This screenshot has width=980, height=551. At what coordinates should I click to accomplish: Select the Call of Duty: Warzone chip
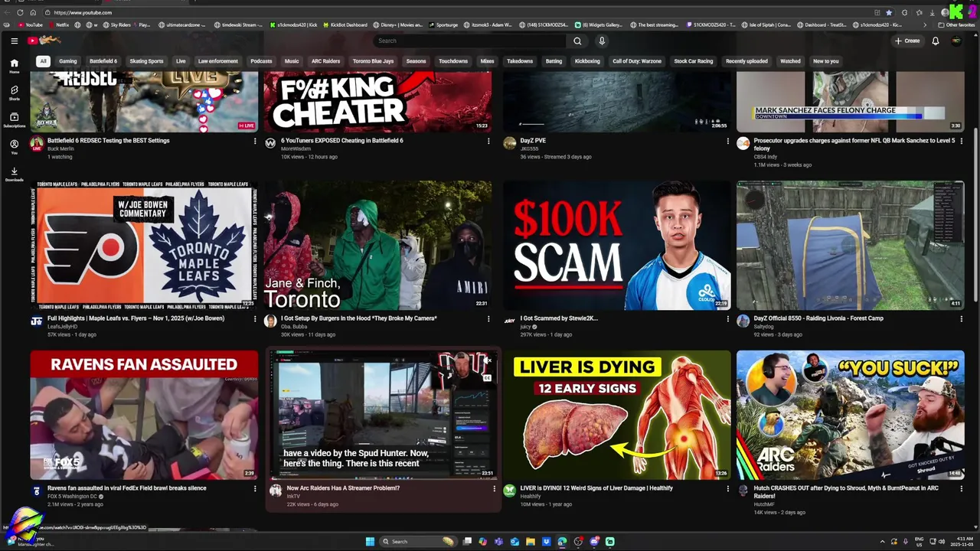[x=636, y=61]
